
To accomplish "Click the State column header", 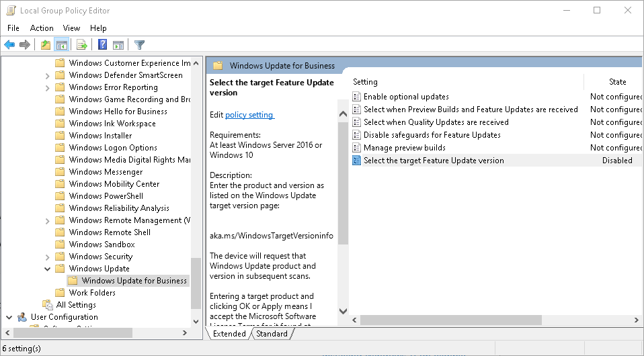I will (617, 82).
